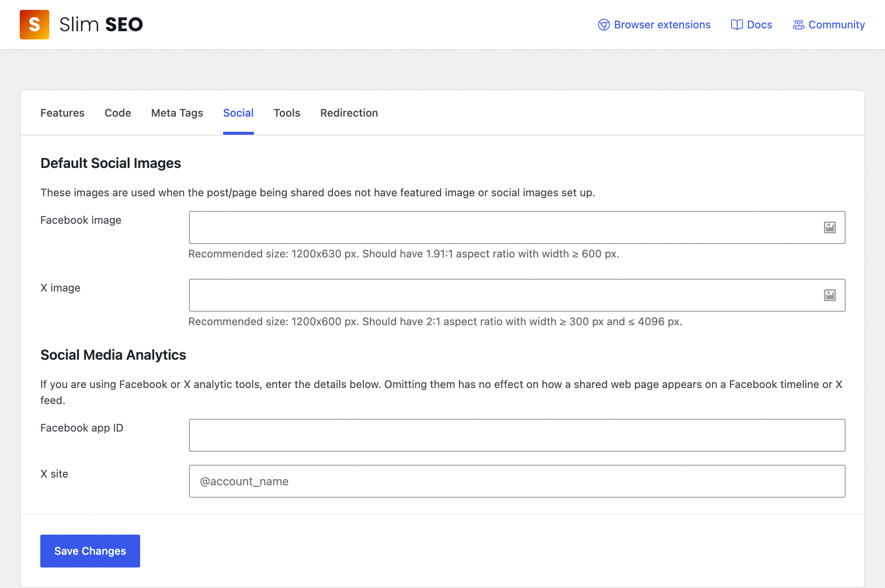The height and width of the screenshot is (588, 885).
Task: Switch to the Code tab
Action: [x=118, y=113]
